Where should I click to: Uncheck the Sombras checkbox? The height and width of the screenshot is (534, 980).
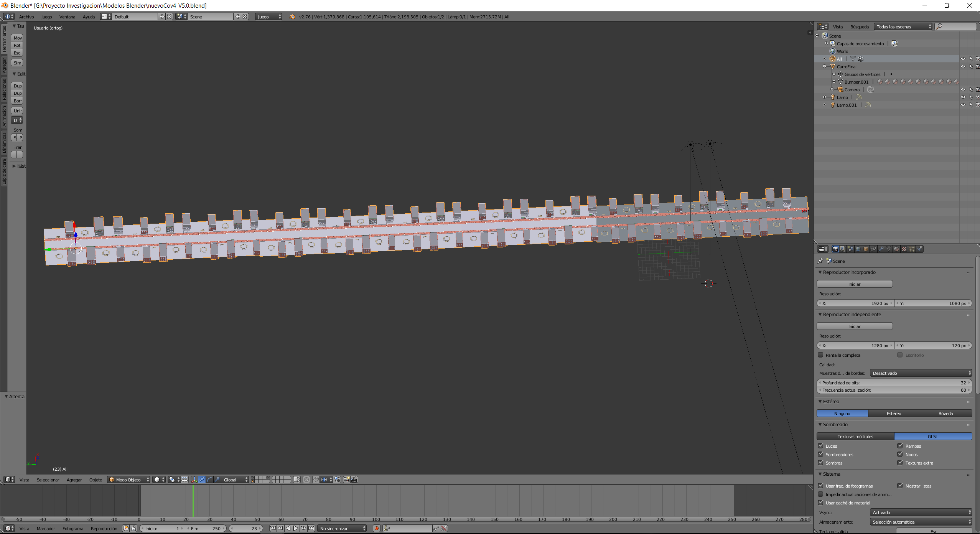(x=821, y=463)
